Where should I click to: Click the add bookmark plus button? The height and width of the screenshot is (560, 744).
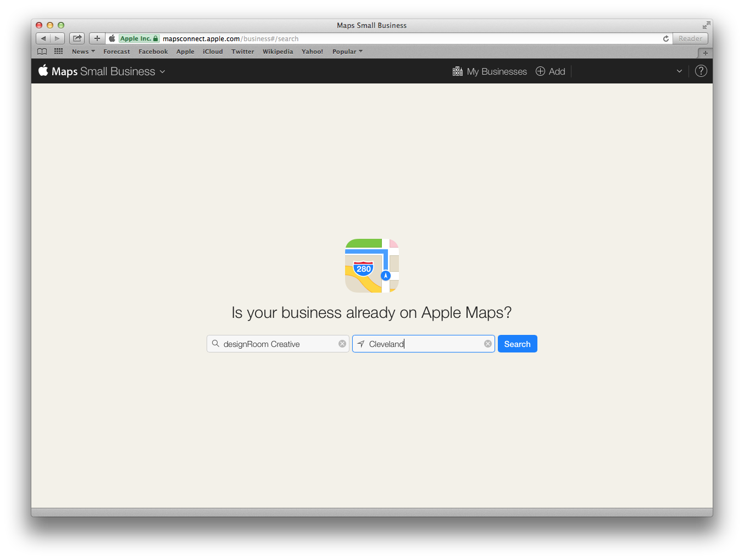[97, 38]
